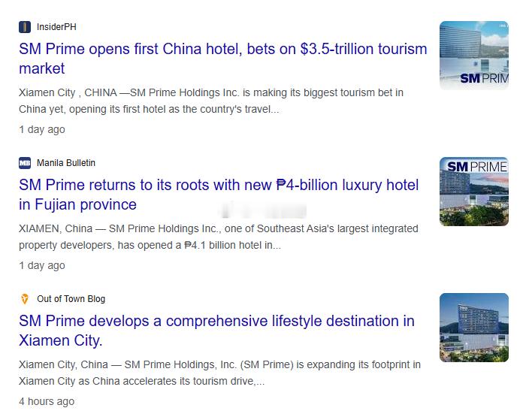Click the InsiderPH article thumbnail image
Screen dimensions: 526x420
tap(474, 56)
